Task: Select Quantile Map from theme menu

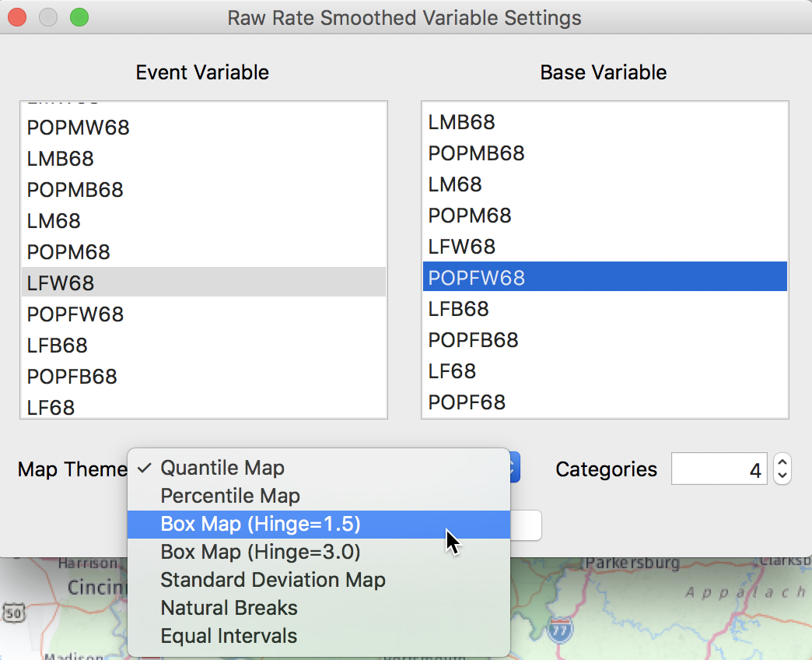Action: [x=318, y=468]
